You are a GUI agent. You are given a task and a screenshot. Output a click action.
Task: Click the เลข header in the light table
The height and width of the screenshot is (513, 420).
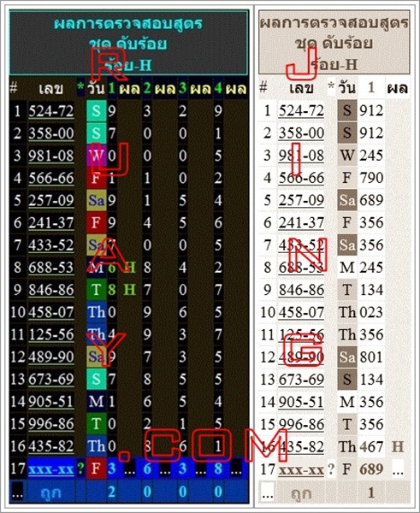tap(301, 88)
